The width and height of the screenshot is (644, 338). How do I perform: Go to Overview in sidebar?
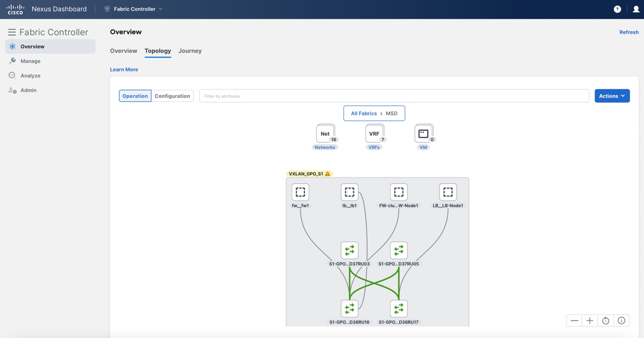(50, 46)
